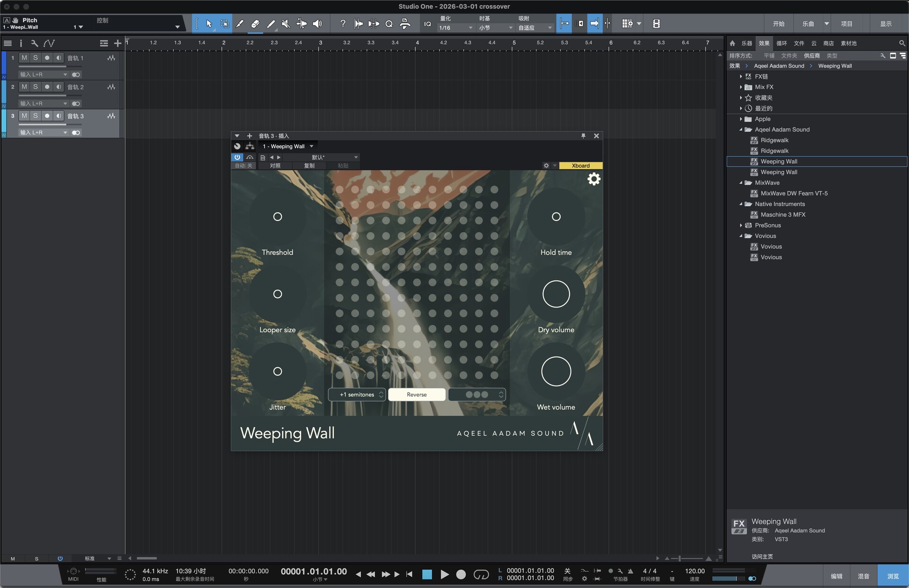The height and width of the screenshot is (588, 909).
Task: Select the Eraser tool
Action: tap(255, 24)
